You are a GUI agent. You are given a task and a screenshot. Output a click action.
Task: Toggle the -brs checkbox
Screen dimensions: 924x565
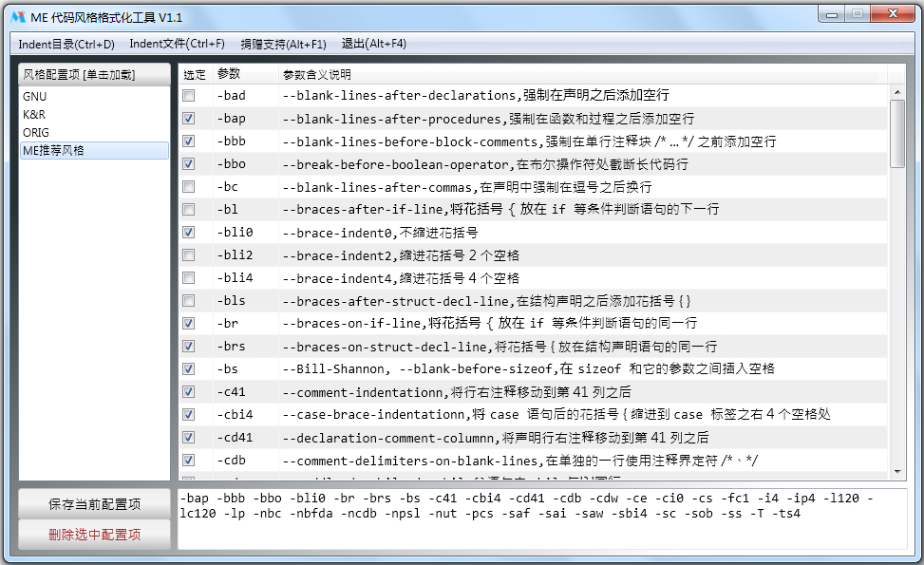click(x=189, y=347)
